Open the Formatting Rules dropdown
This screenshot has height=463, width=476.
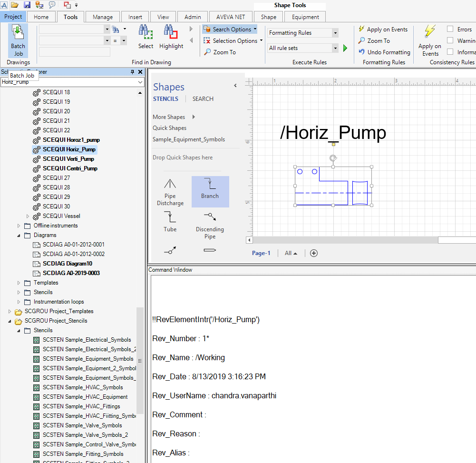[335, 33]
